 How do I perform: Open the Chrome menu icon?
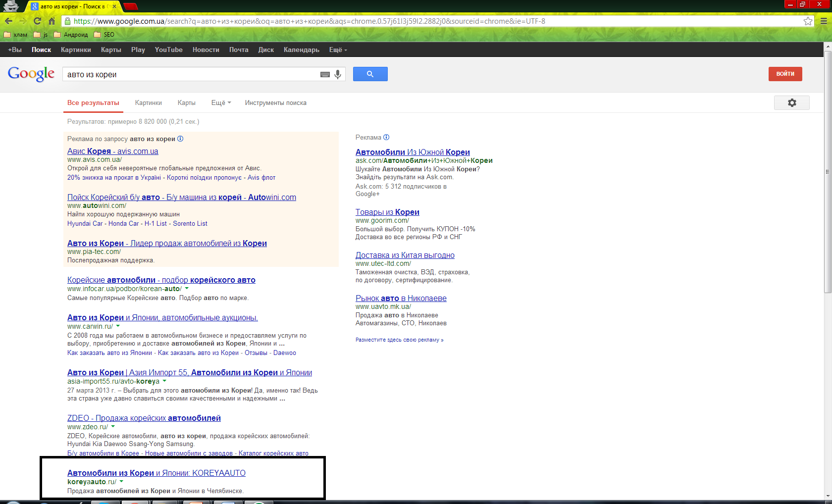(x=824, y=21)
